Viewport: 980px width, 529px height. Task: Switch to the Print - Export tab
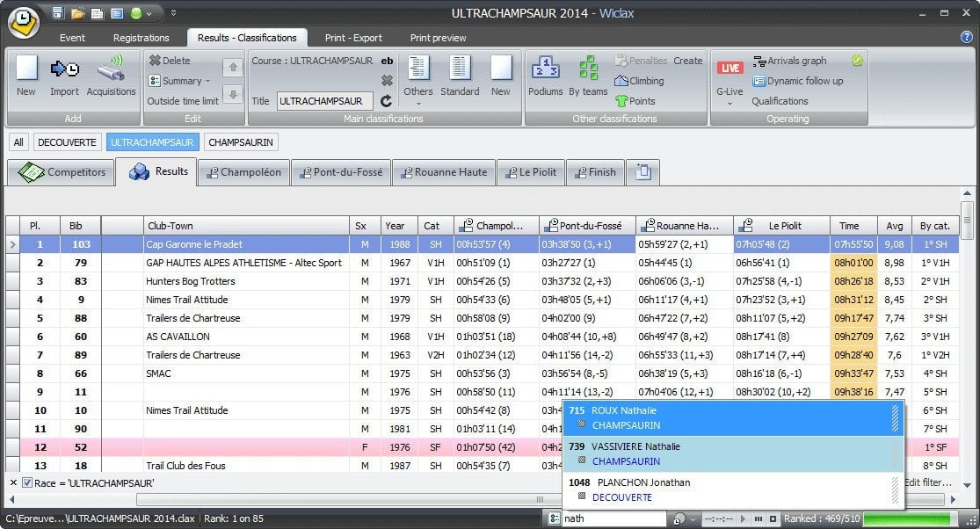353,38
